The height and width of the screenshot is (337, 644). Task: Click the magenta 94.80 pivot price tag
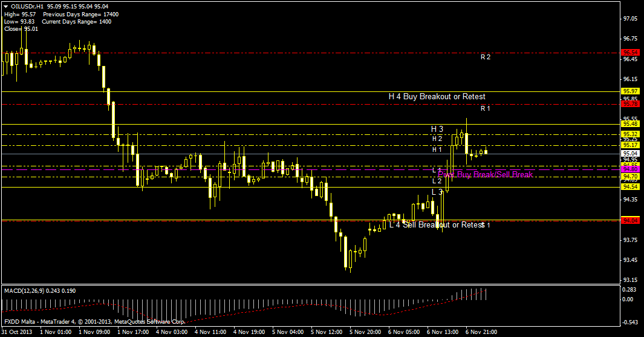(631, 170)
